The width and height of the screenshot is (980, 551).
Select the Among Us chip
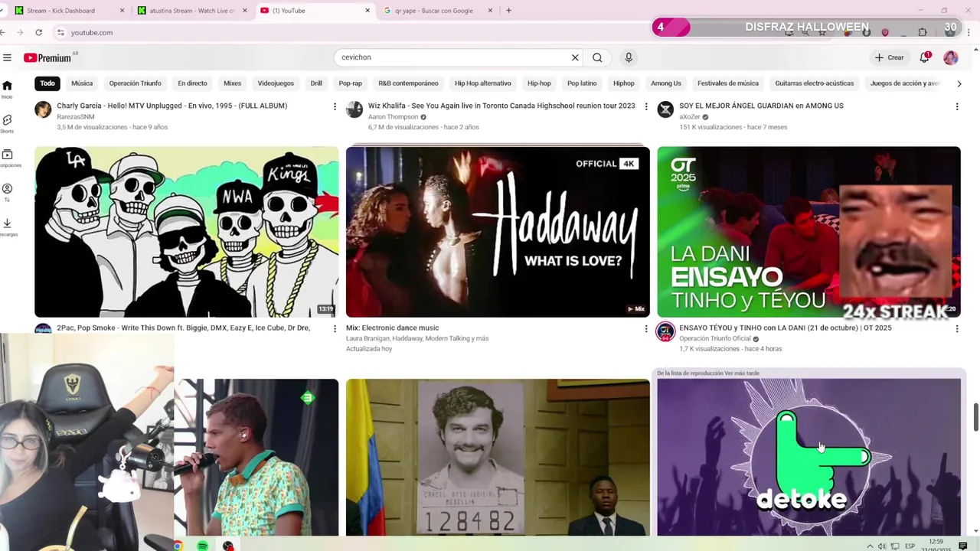(x=665, y=83)
